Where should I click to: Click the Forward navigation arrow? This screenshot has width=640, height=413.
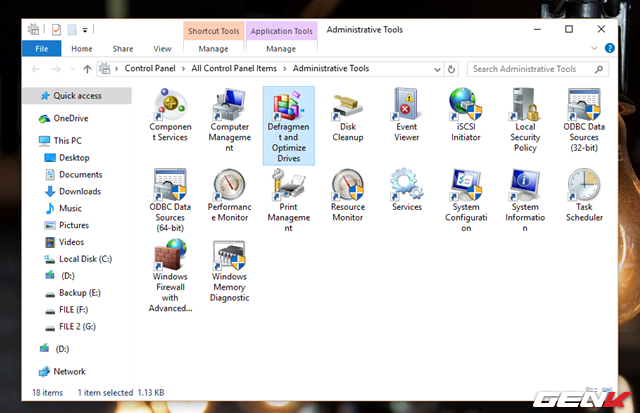point(56,69)
